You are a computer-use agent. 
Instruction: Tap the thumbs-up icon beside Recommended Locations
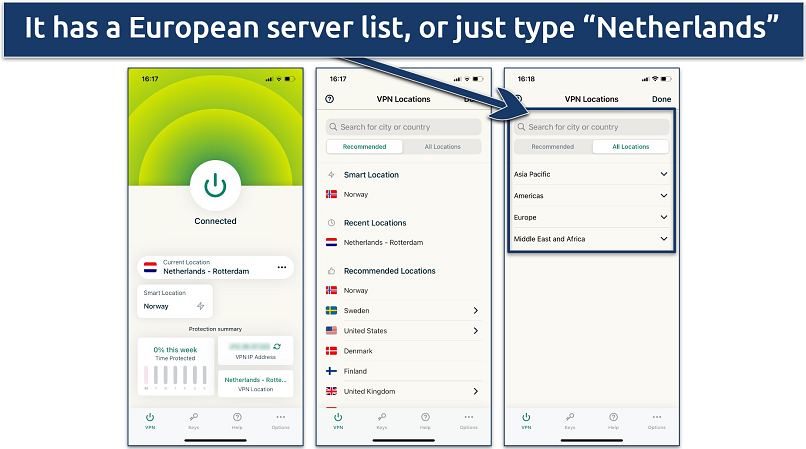click(332, 271)
